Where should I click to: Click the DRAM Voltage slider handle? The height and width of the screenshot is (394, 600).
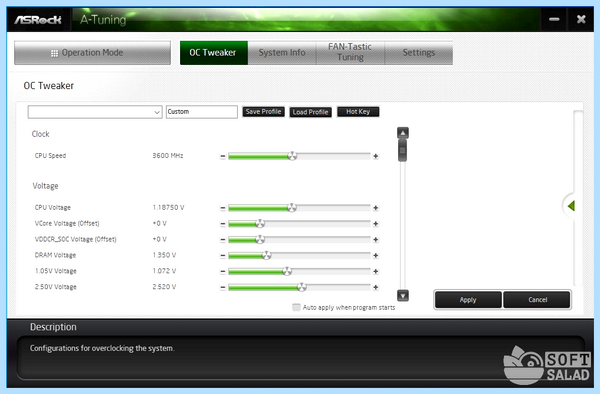point(267,255)
